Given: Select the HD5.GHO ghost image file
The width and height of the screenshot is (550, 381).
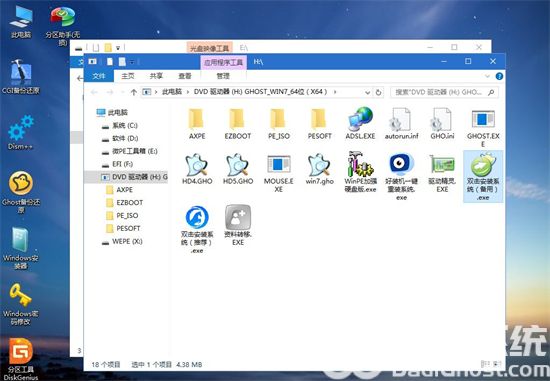Looking at the screenshot, I should click(x=238, y=169).
